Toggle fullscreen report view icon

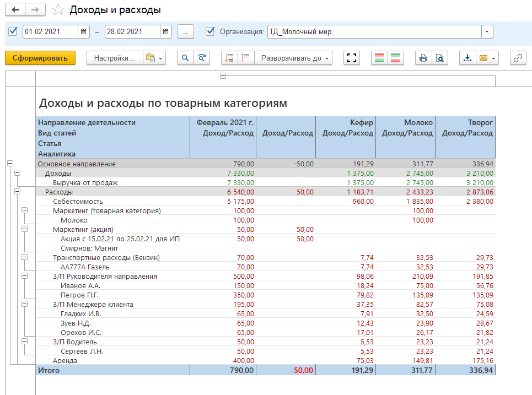351,58
